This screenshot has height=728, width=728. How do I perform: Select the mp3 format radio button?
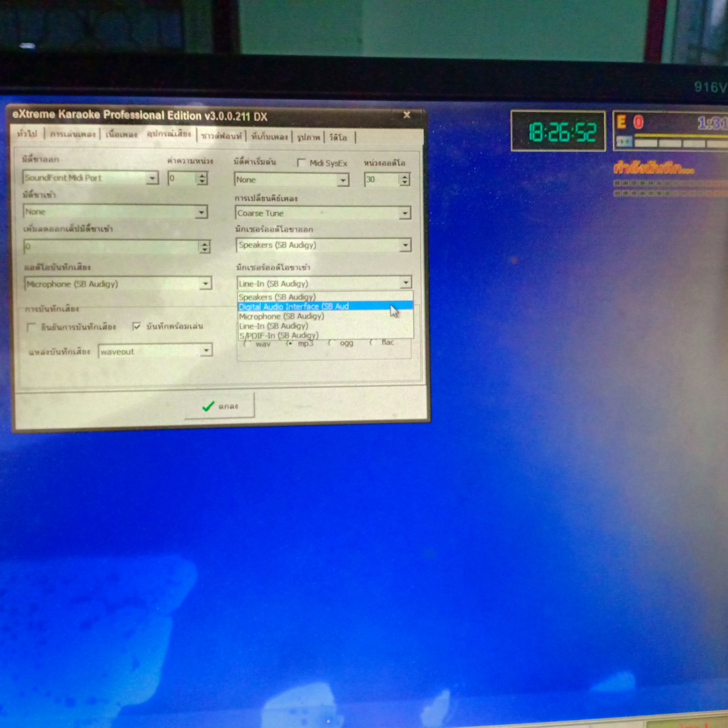pyautogui.click(x=290, y=343)
